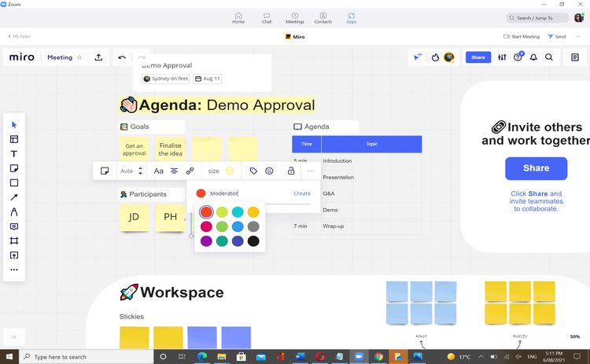Viewport: 590px width, 364px height.
Task: Open the board settings sliders icon
Action: [502, 57]
